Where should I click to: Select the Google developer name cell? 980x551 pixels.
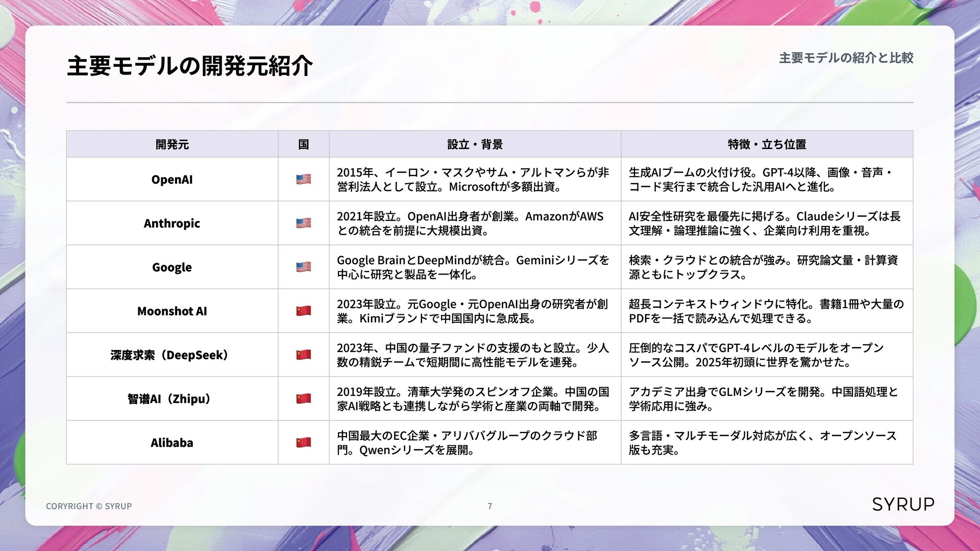pos(172,267)
